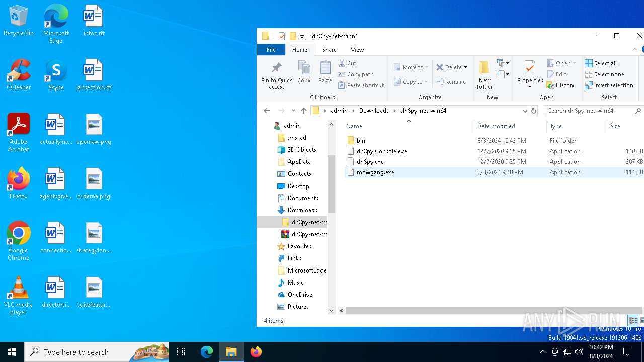
Task: Click the Copy ribbon icon
Action: (304, 72)
